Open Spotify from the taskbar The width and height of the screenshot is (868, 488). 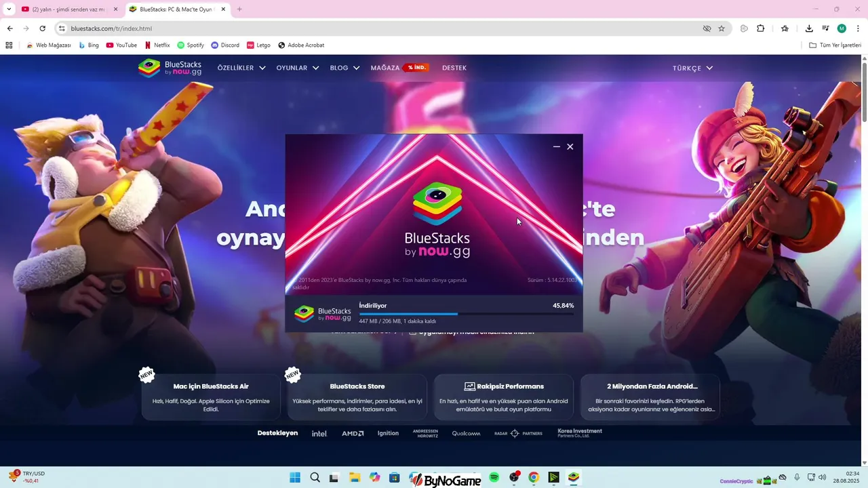(494, 478)
